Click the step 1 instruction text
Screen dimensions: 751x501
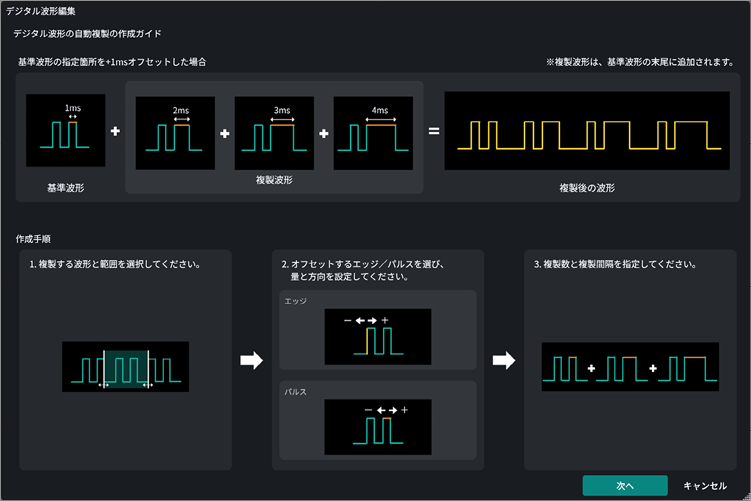(115, 264)
